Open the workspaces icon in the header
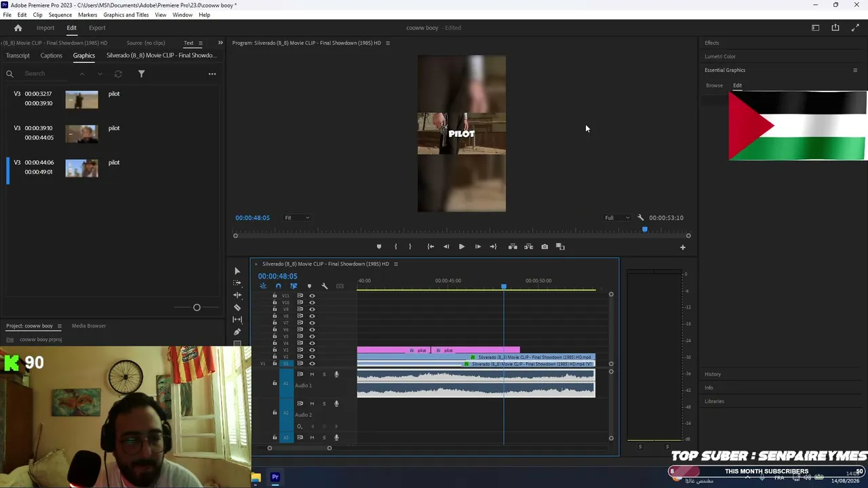868x488 pixels. point(816,28)
